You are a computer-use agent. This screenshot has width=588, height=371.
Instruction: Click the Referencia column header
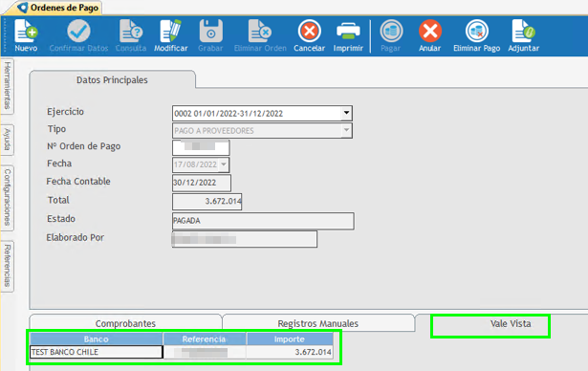pos(205,339)
